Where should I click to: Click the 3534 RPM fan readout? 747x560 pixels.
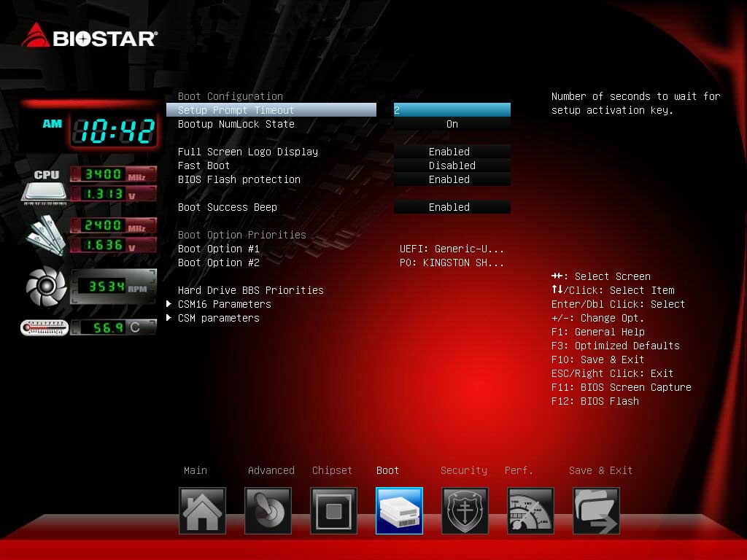point(113,286)
